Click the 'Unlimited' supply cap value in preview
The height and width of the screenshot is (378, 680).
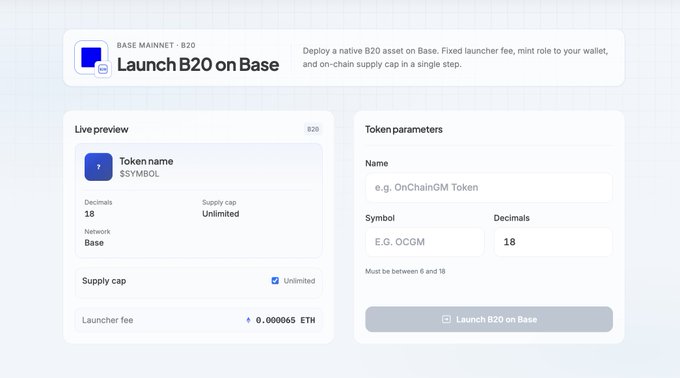tap(220, 214)
